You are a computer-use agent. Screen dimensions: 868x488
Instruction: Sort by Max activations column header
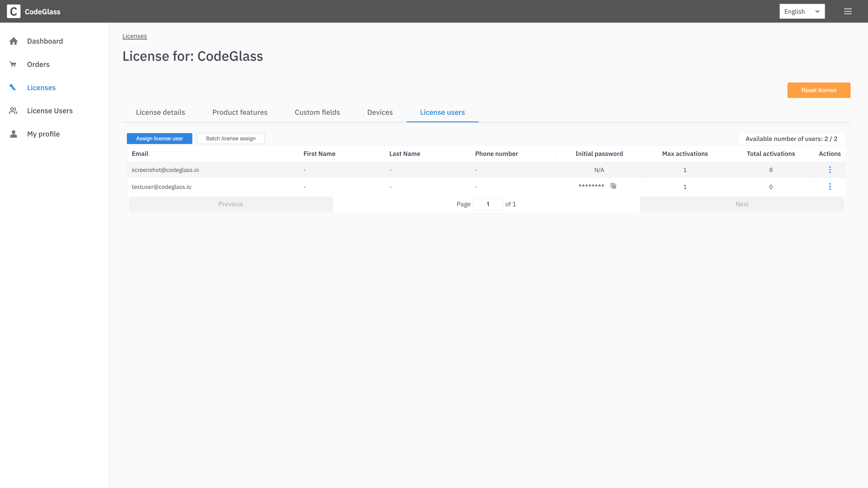tap(685, 154)
